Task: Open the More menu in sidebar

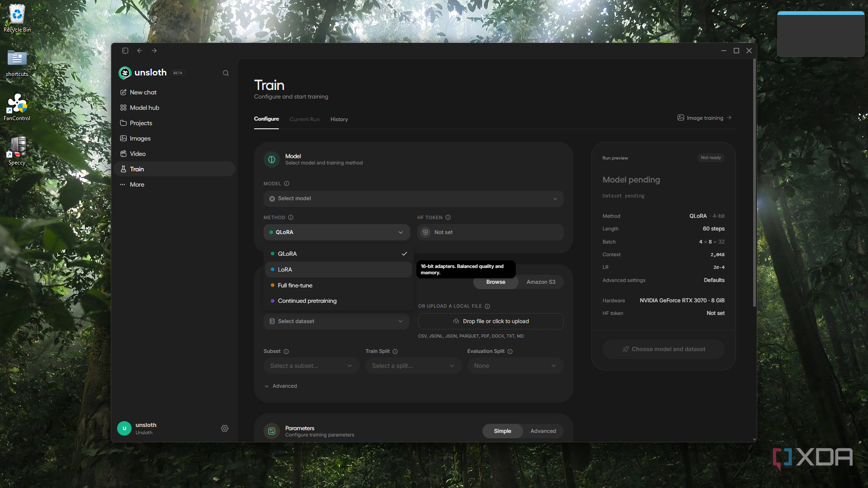Action: [175, 184]
